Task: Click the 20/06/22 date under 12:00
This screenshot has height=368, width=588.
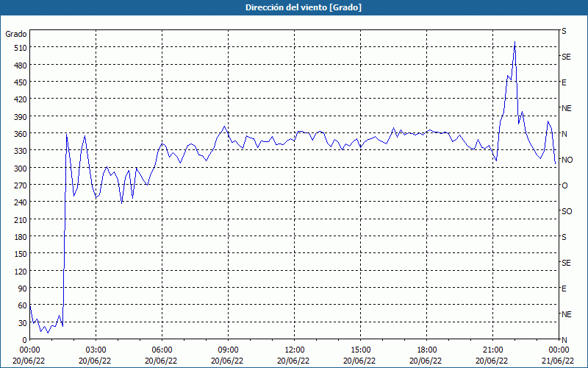Action: click(x=293, y=361)
